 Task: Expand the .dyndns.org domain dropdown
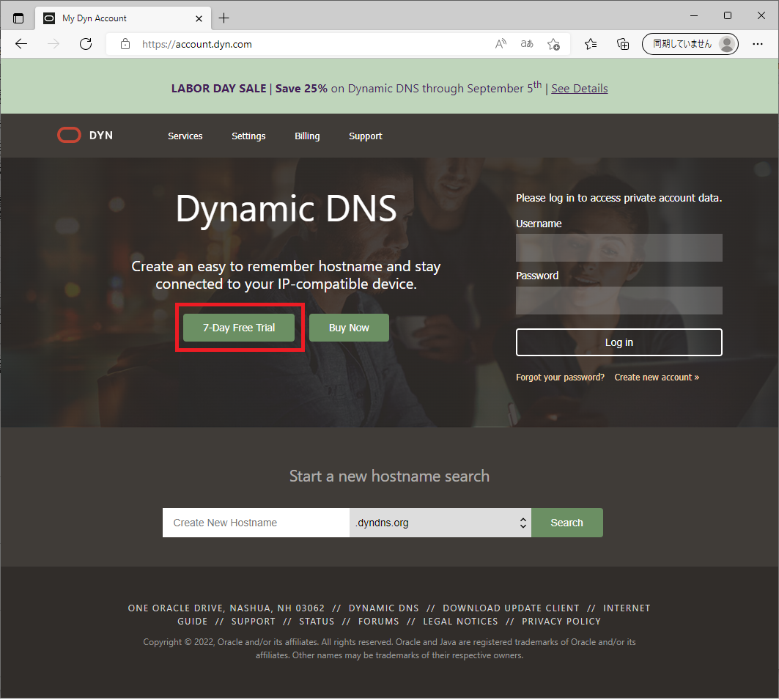pos(440,523)
